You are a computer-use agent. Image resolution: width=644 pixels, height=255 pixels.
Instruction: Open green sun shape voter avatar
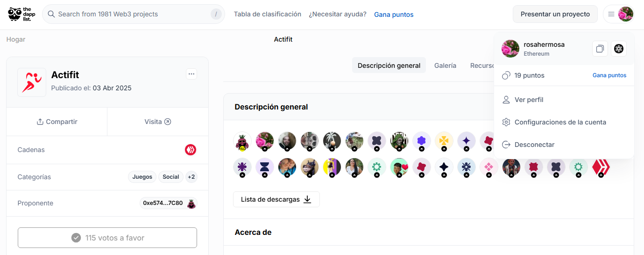tap(579, 167)
